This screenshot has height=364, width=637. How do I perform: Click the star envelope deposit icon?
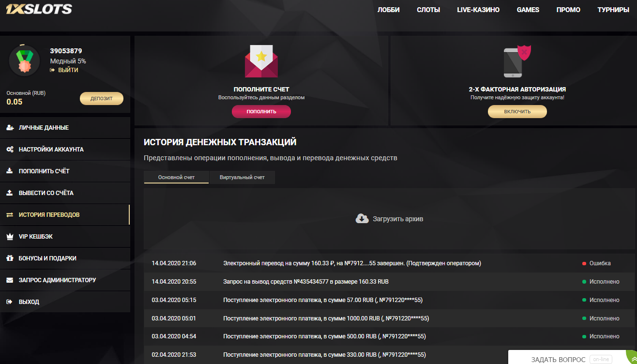click(x=261, y=61)
